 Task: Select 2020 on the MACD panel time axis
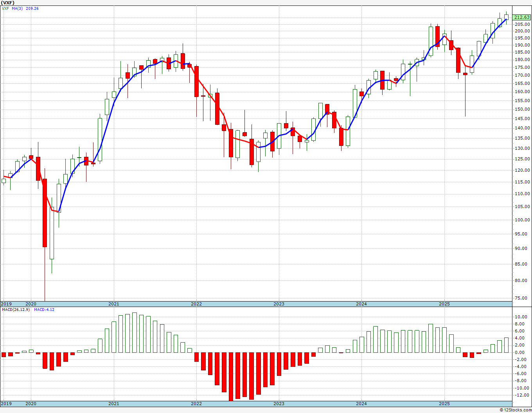coord(31,404)
